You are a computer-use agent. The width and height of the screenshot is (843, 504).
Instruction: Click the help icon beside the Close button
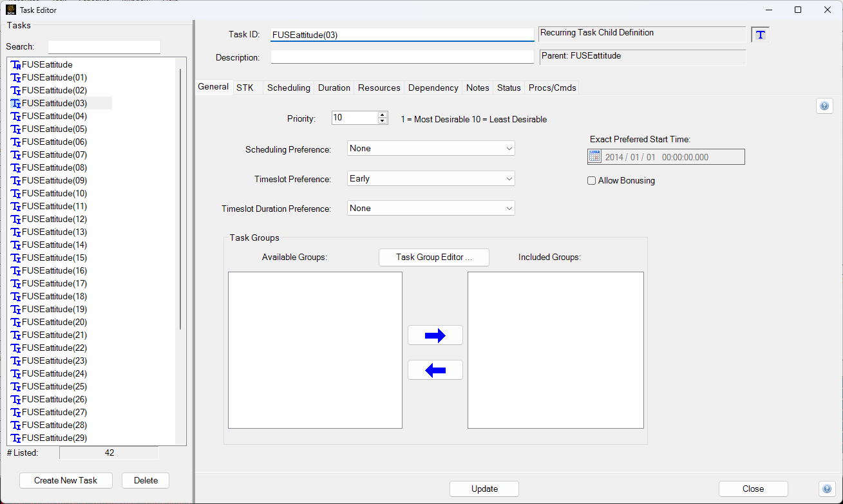[x=827, y=489]
